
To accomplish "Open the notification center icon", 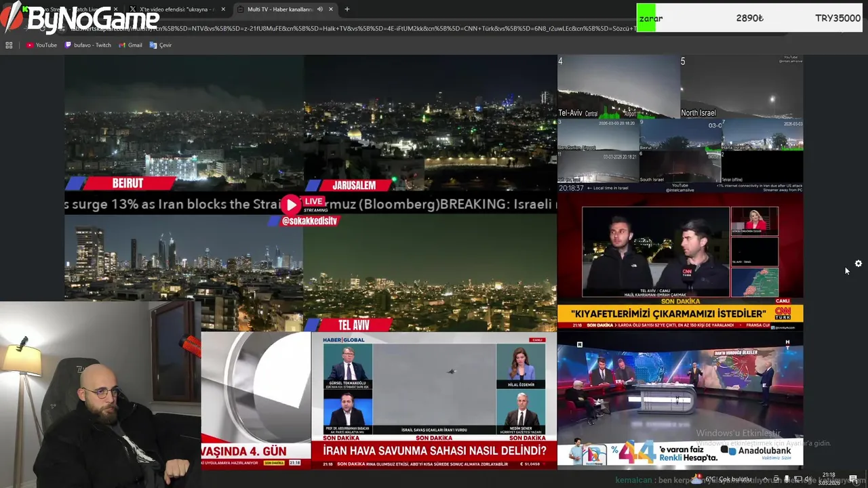I will pos(853,479).
